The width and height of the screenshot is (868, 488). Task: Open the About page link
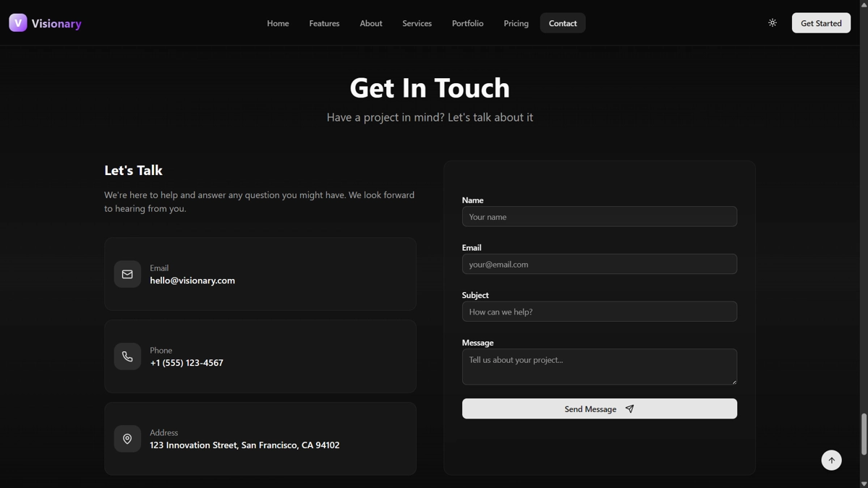(371, 23)
